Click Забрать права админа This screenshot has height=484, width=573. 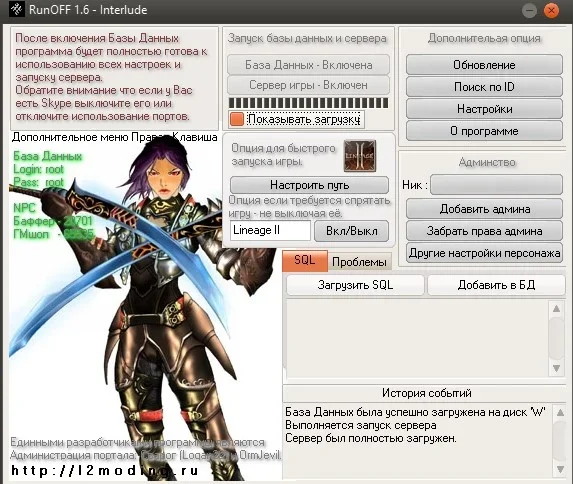[x=484, y=231]
